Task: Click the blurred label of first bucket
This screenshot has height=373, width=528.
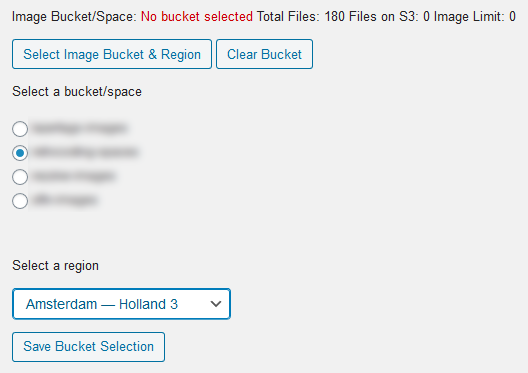Action: tap(80, 128)
